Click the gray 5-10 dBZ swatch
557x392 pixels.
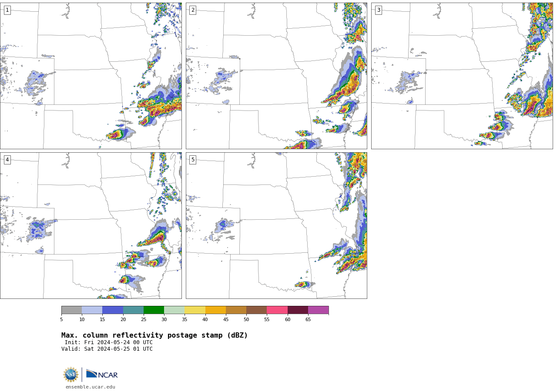tap(71, 310)
